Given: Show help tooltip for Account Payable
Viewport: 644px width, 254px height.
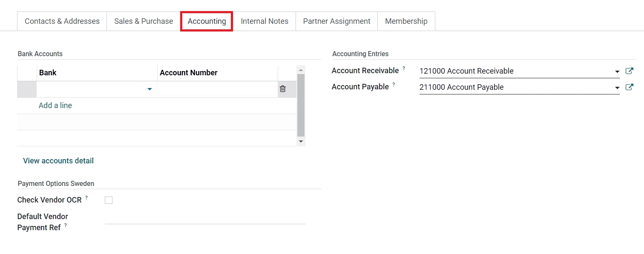Looking at the screenshot, I should click(394, 85).
